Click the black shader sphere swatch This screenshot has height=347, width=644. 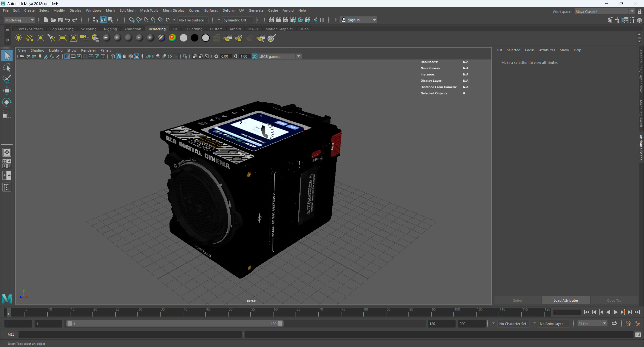(194, 38)
